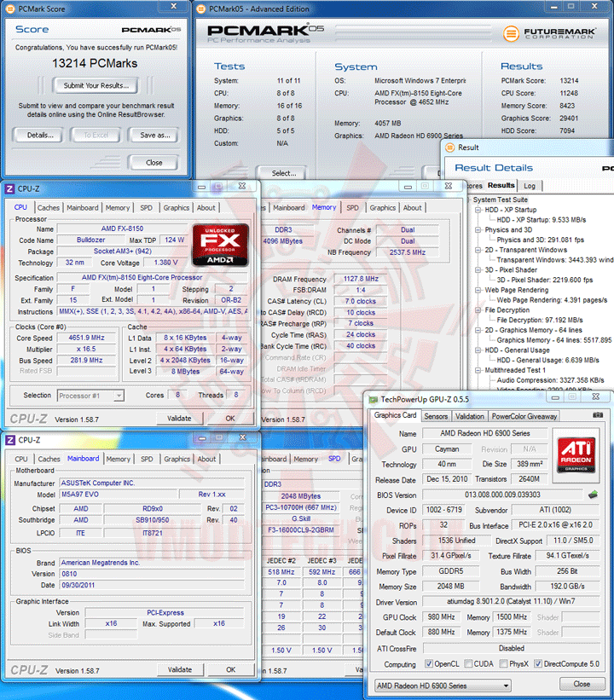Collapse the Multithreaded Test 1 node
This screenshot has height=700, width=614.
tap(478, 371)
